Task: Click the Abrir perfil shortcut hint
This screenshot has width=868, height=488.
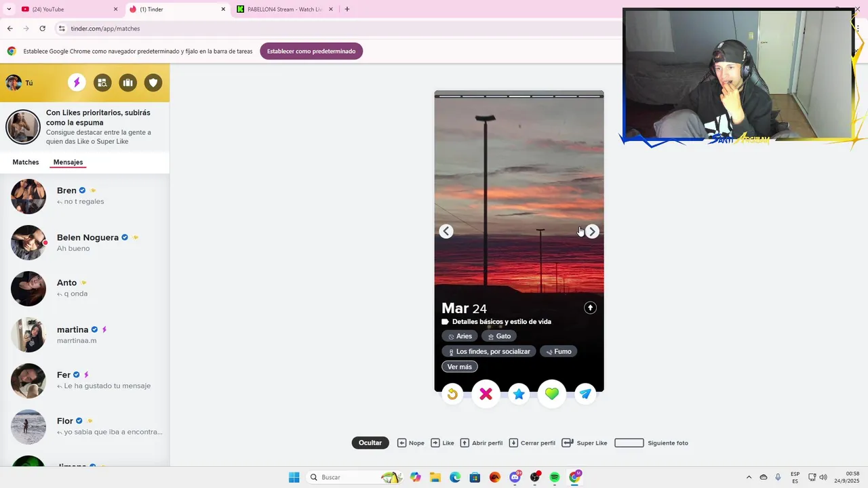Action: [x=481, y=443]
